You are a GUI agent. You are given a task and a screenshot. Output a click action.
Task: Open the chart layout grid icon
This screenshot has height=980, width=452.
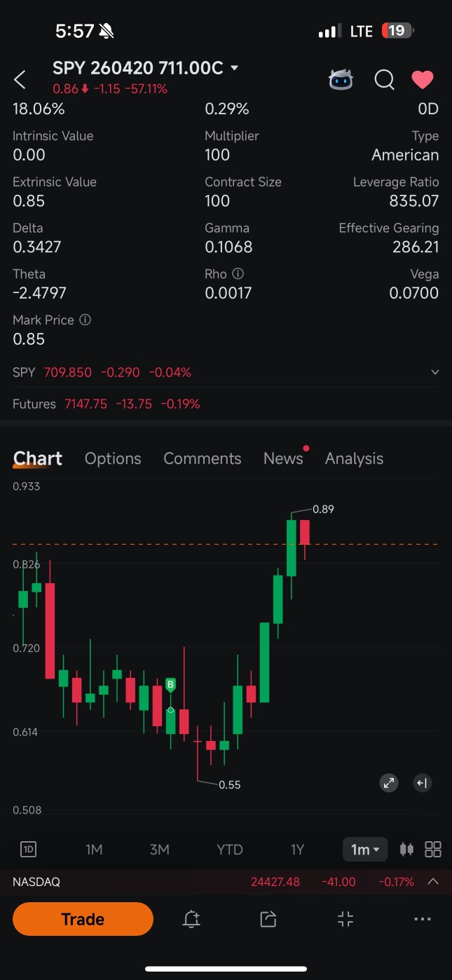pos(433,850)
